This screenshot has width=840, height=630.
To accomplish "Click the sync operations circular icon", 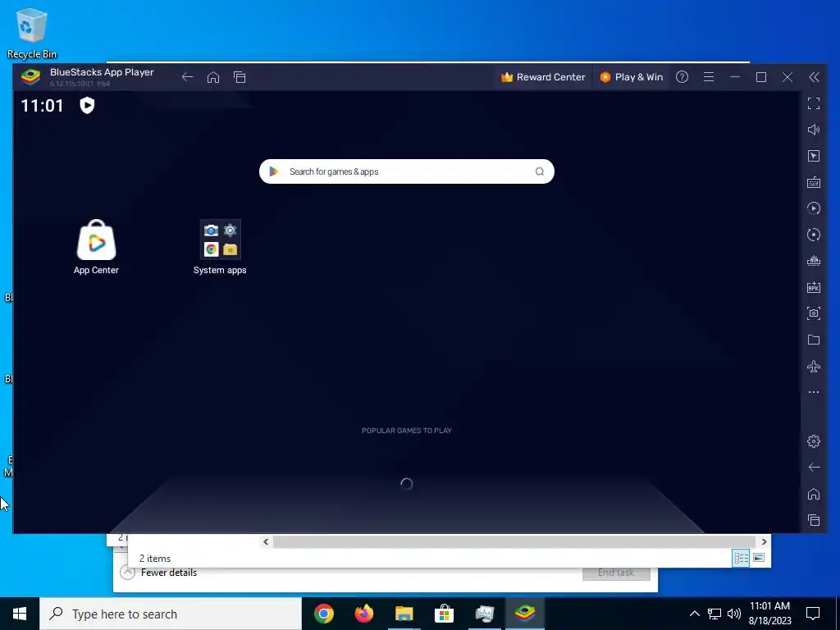I will [x=814, y=235].
